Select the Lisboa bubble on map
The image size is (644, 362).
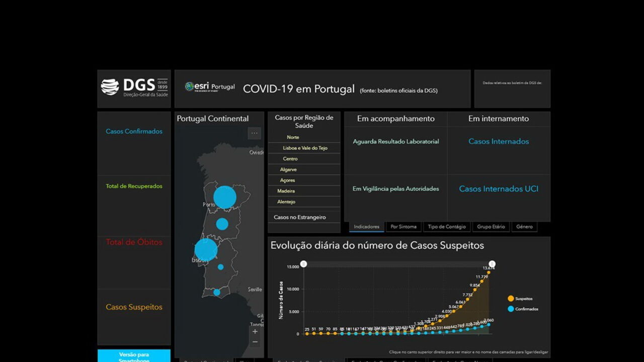206,250
